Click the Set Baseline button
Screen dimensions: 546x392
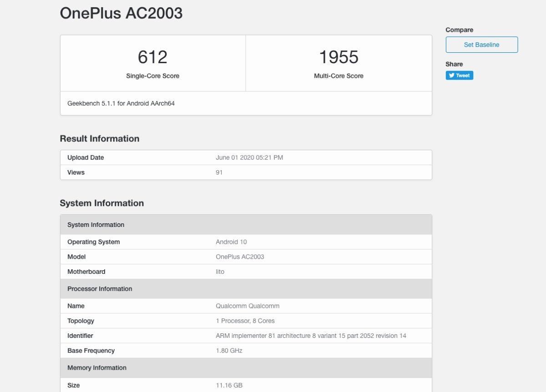(x=482, y=45)
